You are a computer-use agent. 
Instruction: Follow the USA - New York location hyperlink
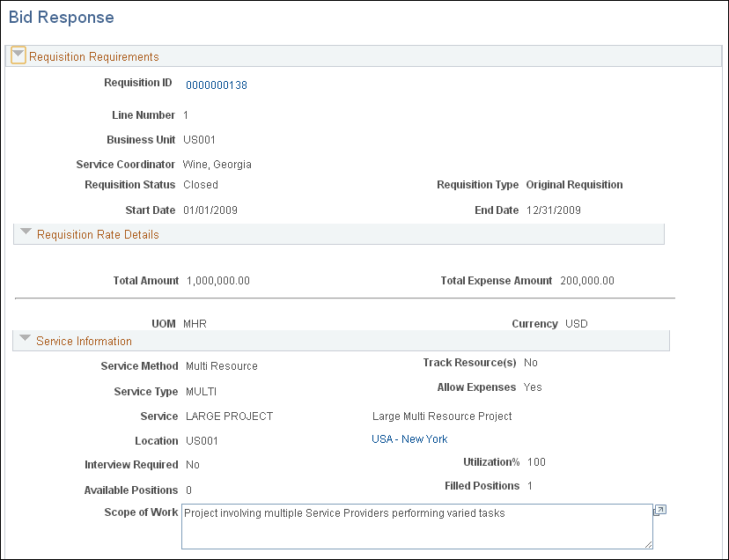[x=409, y=438]
